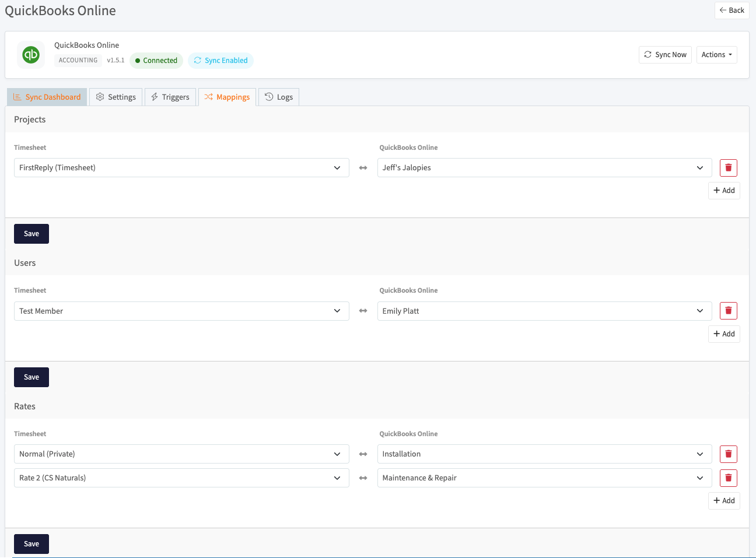Open the Logs tab
The height and width of the screenshot is (558, 756).
[279, 97]
